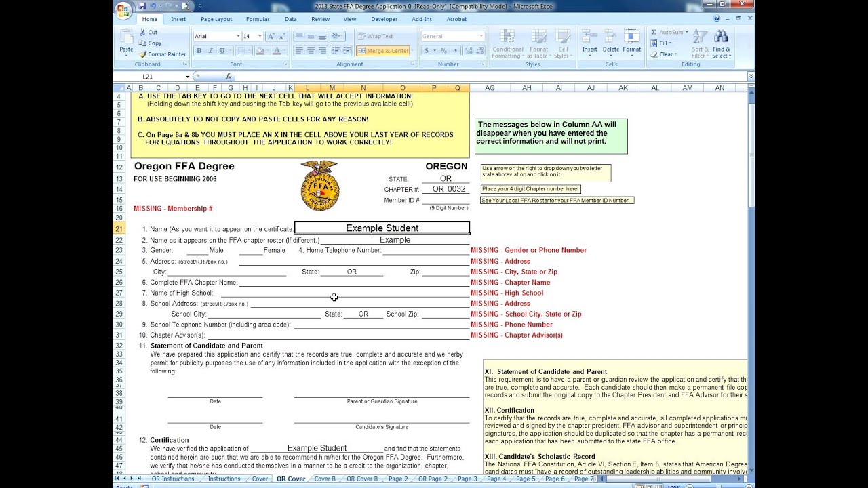Select the Format Painter brush
Viewport: 868px width, 488px height.
[x=143, y=54]
